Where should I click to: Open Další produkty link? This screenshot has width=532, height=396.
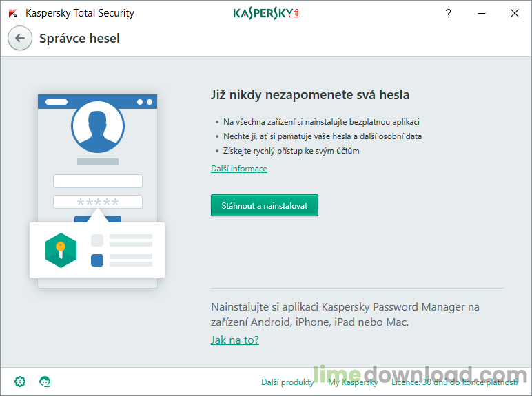click(x=287, y=382)
